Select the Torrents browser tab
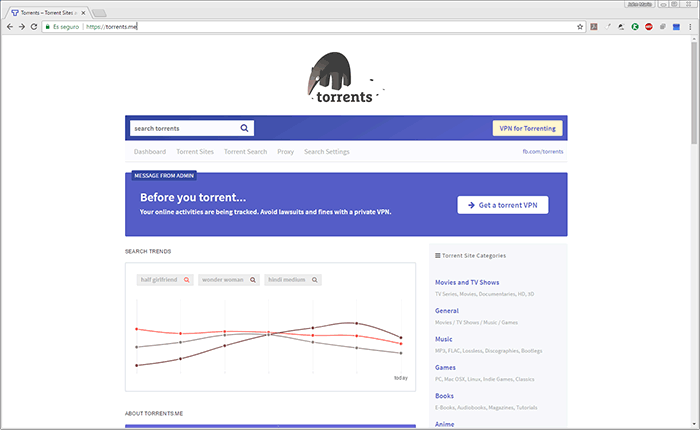Image resolution: width=700 pixels, height=430 pixels. tap(47, 13)
